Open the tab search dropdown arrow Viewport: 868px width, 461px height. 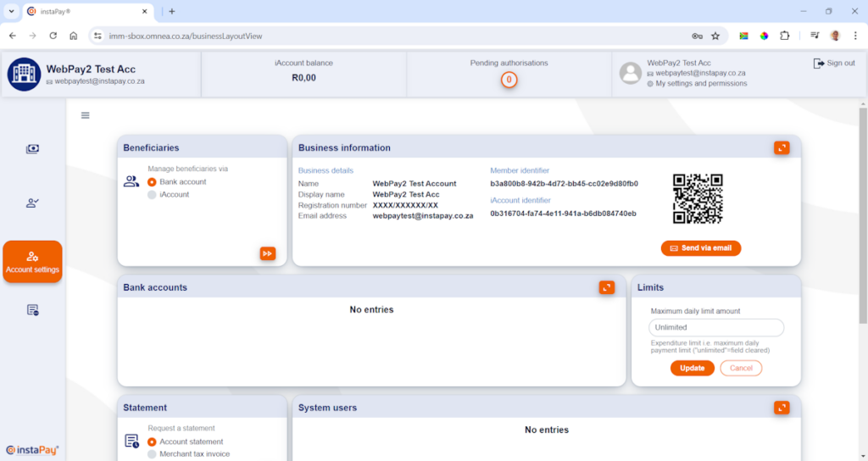11,11
